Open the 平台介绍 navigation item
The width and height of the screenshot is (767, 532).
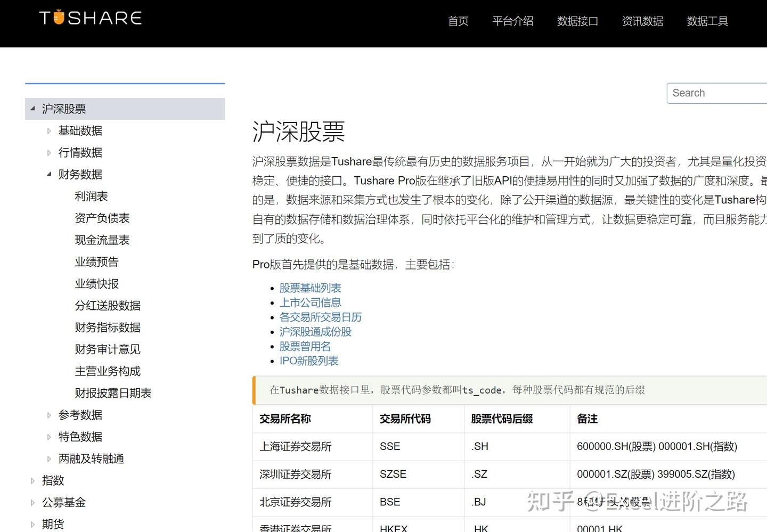click(x=513, y=21)
